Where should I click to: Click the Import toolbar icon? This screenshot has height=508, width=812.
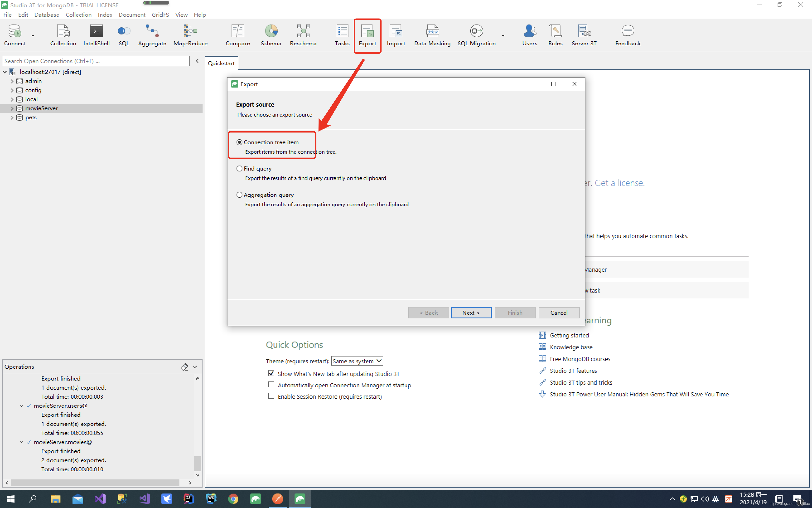396,35
